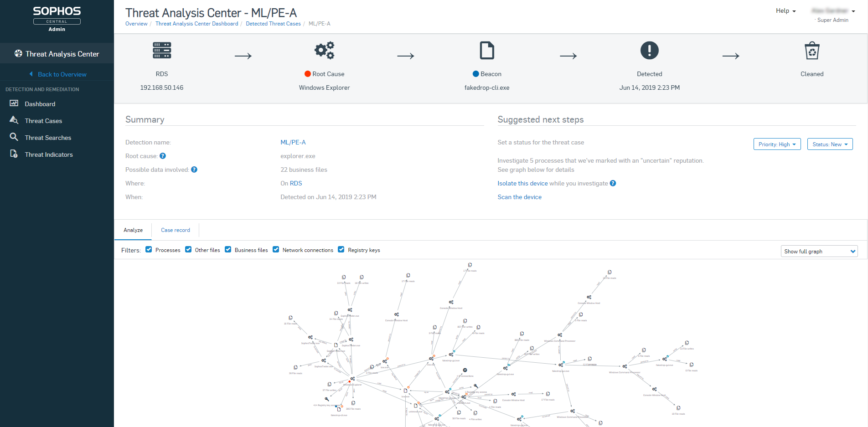Open the Help menu dropdown
The height and width of the screenshot is (427, 868).
click(x=785, y=11)
